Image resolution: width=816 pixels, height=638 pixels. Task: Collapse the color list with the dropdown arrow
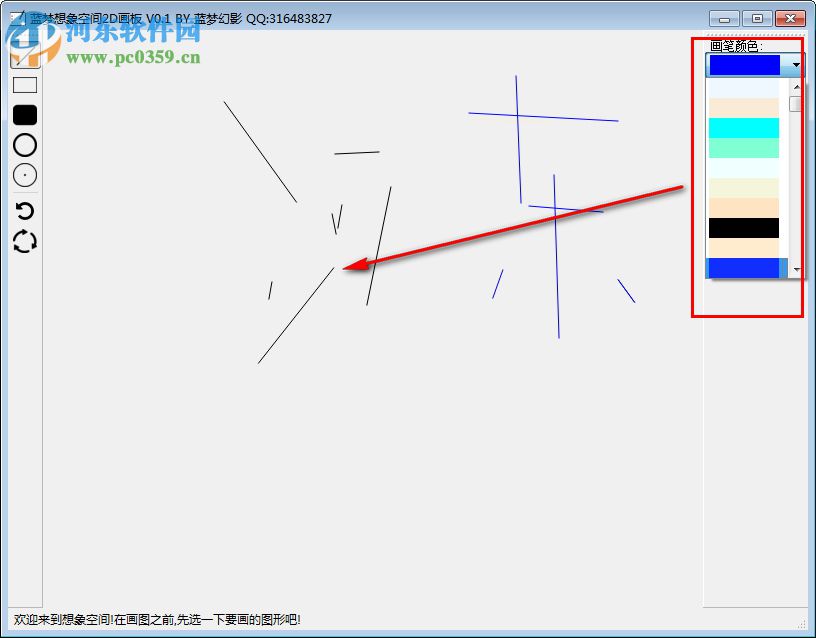795,66
